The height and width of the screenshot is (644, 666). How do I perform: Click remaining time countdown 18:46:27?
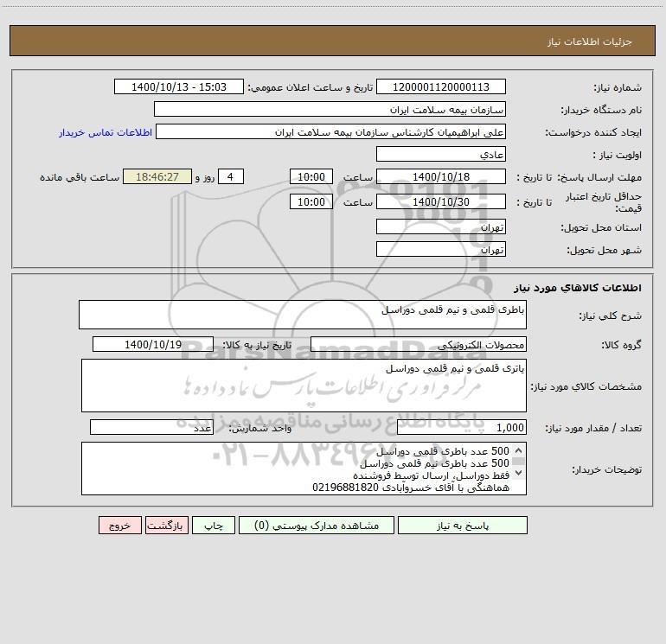pyautogui.click(x=157, y=176)
